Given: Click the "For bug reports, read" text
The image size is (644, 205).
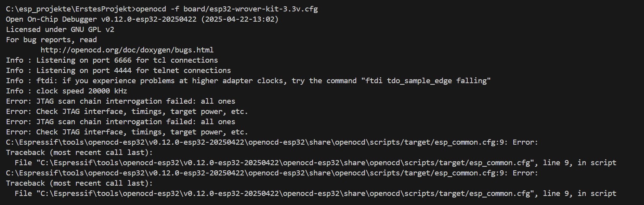Looking at the screenshot, I should [x=51, y=40].
